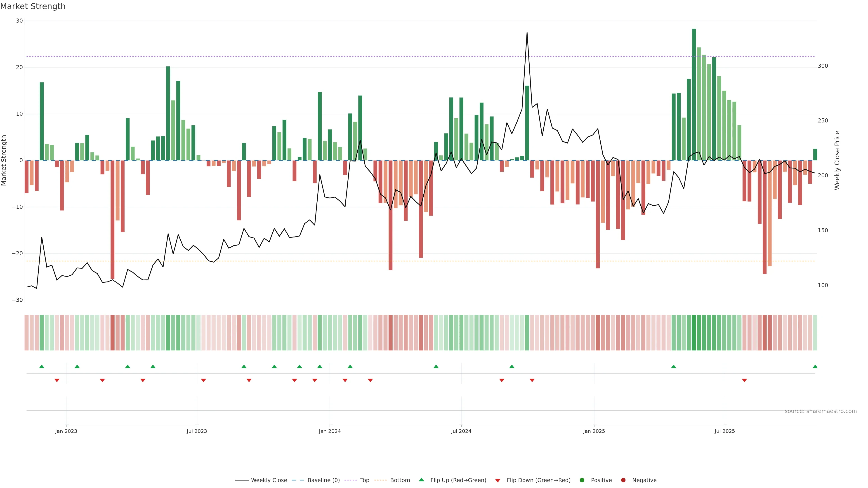
Task: Toggle the Baseline (0) legend entry
Action: (297, 480)
